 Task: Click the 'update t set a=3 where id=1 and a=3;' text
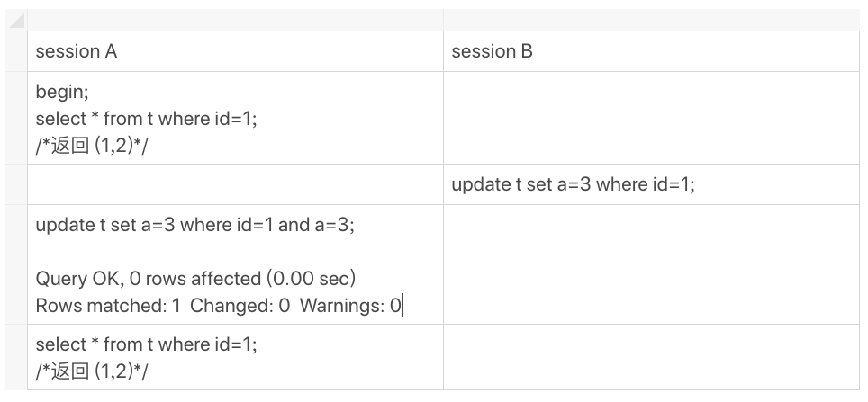194,225
